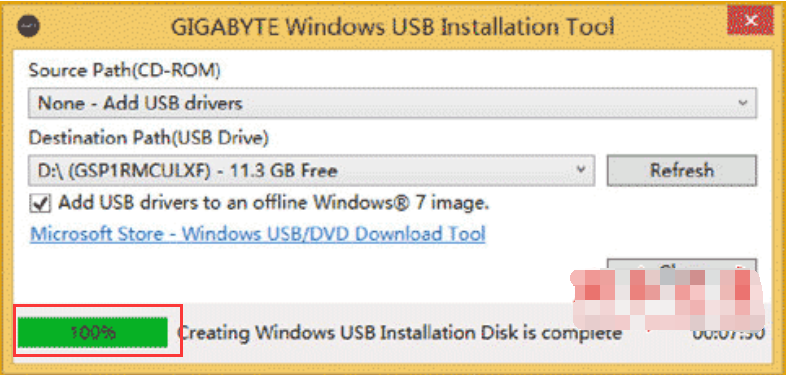Close the USB Installation Tool window

(750, 21)
